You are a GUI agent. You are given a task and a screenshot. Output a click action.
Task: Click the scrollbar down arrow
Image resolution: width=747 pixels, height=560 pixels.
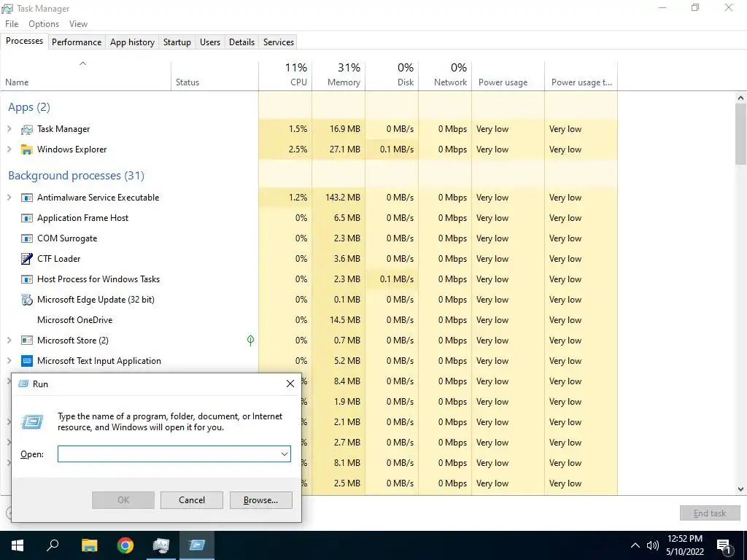click(740, 489)
